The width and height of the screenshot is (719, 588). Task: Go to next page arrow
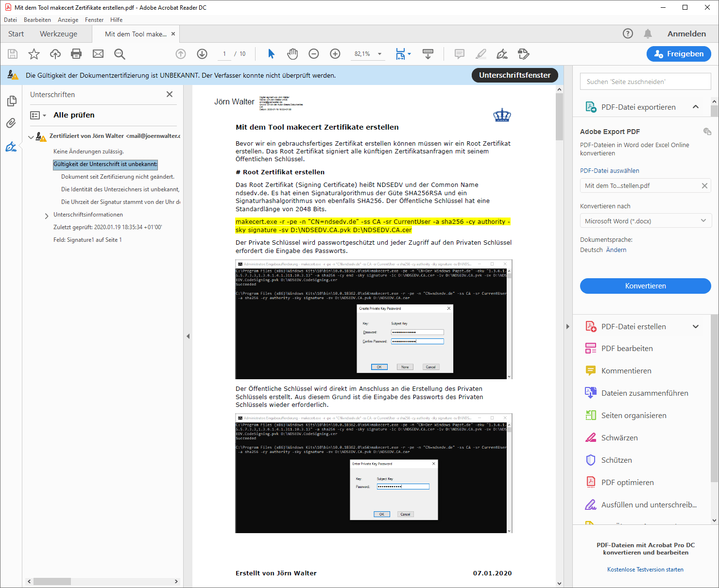tap(202, 54)
